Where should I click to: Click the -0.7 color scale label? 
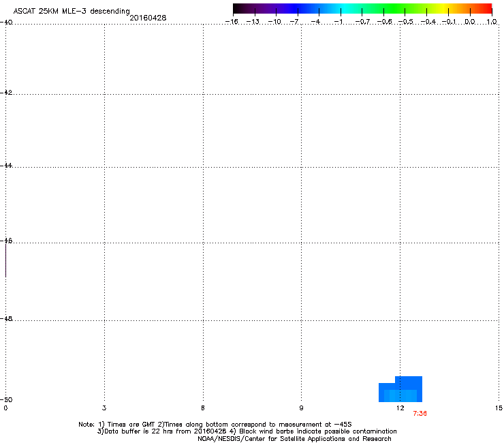(362, 22)
